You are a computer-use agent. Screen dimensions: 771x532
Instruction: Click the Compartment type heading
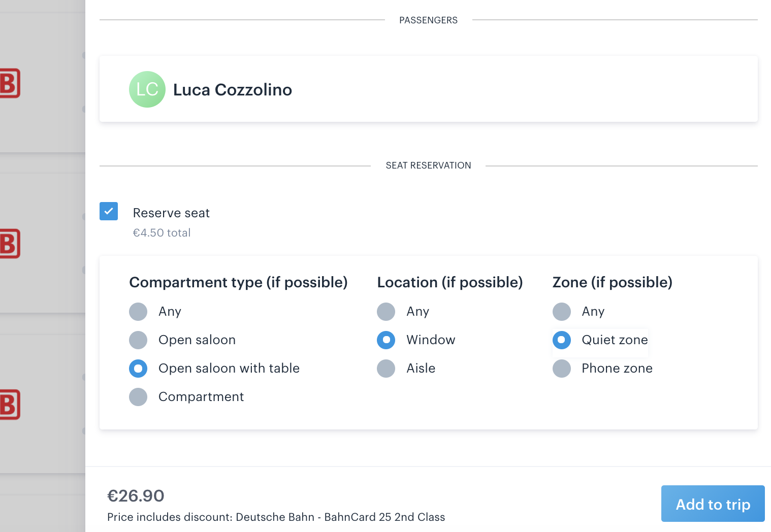pyautogui.click(x=238, y=282)
